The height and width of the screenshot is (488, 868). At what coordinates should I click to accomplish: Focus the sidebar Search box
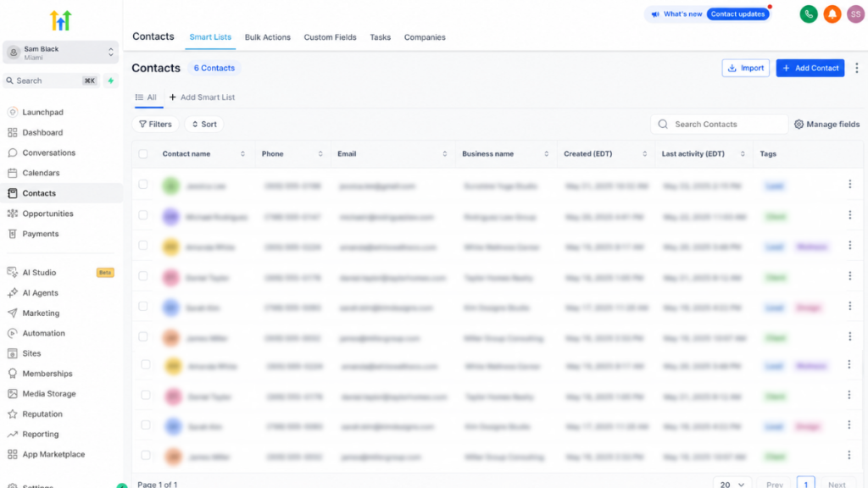[51, 80]
